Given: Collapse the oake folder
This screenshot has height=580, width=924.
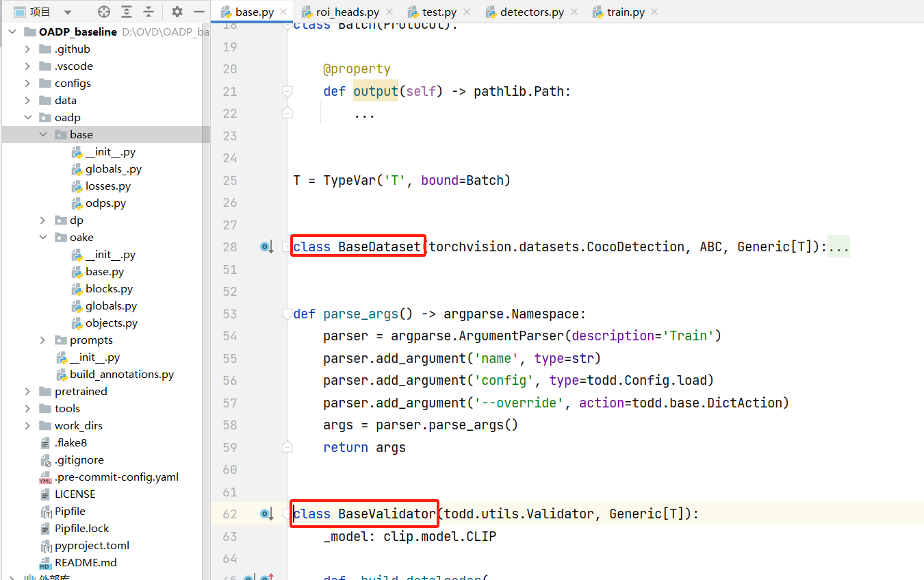Looking at the screenshot, I should point(42,238).
